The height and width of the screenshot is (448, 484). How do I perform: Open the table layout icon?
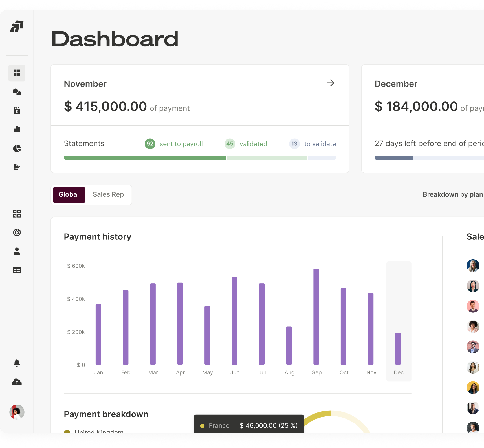[17, 270]
